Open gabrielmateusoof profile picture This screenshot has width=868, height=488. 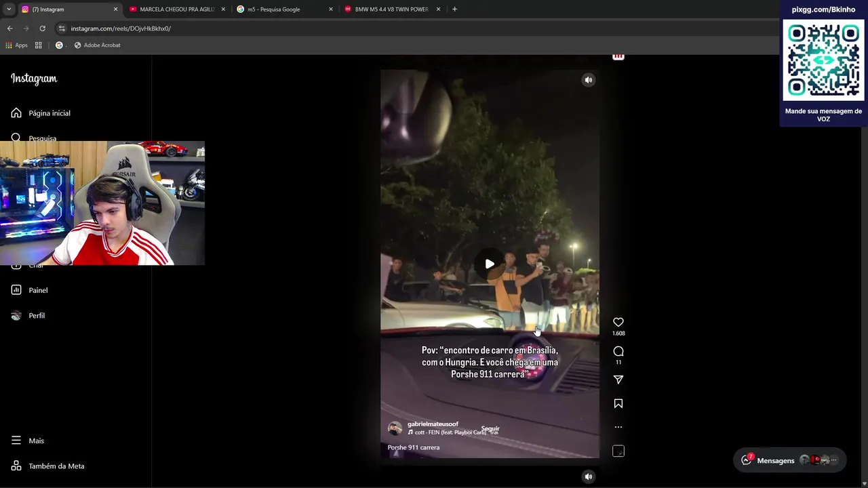point(395,428)
